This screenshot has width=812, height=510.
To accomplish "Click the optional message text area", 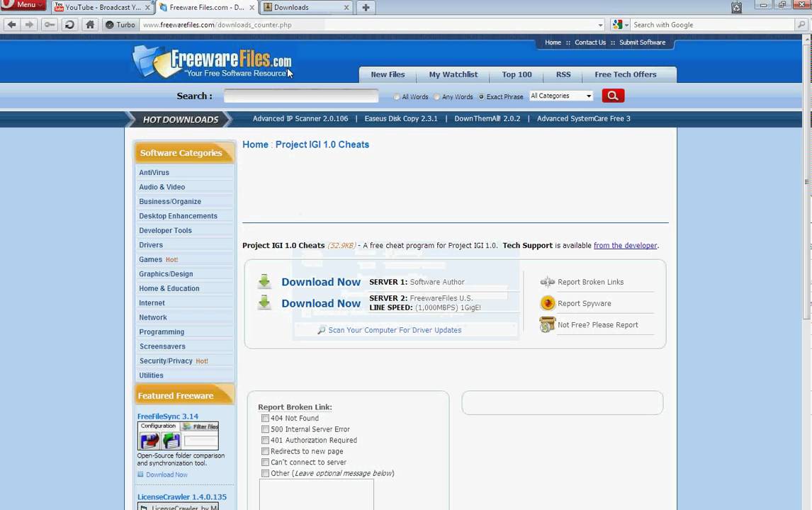I will click(x=317, y=494).
